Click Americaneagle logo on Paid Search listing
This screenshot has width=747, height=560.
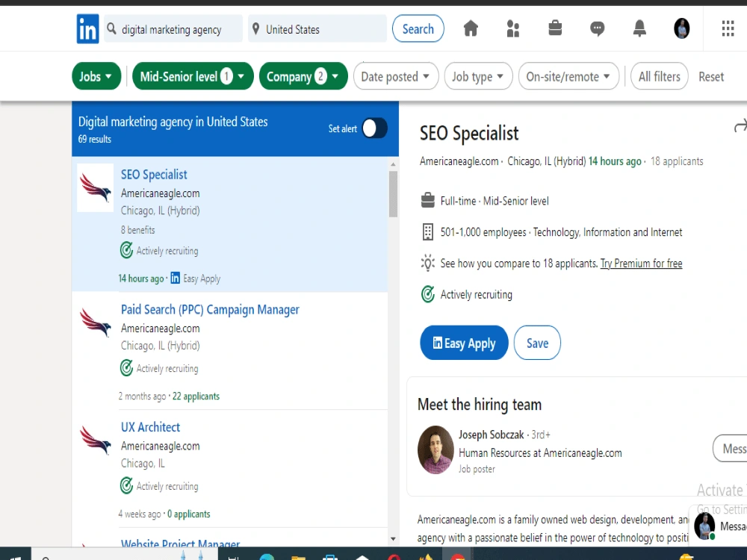point(96,323)
